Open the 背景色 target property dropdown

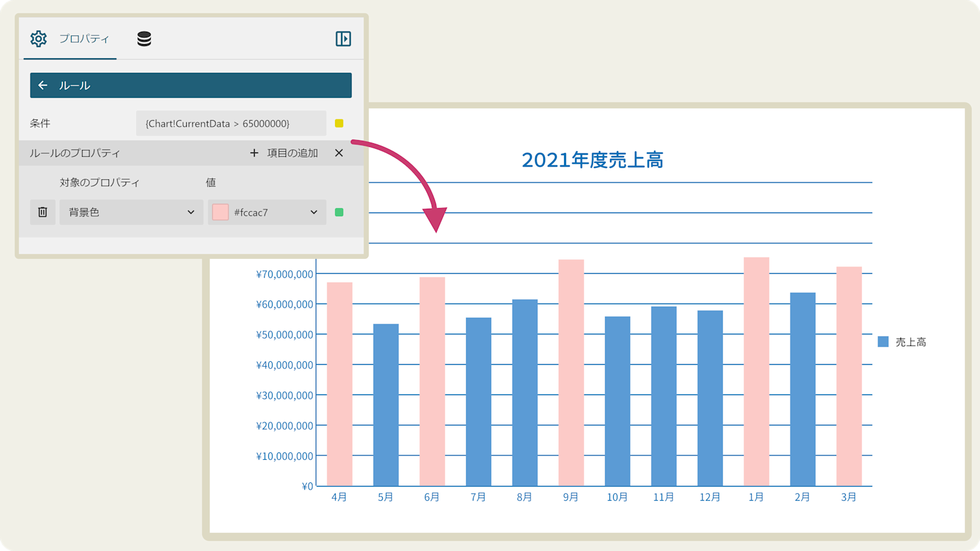(131, 212)
